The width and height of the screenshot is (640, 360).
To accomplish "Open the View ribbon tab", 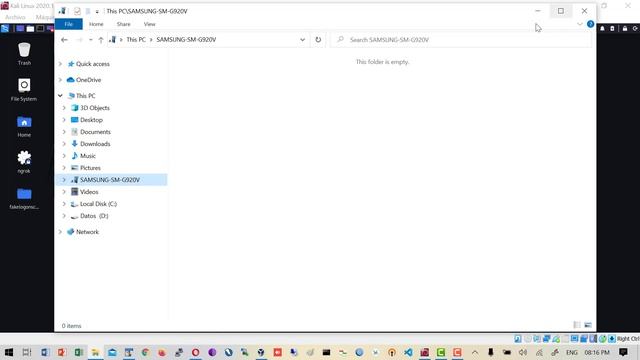I will pyautogui.click(x=149, y=24).
